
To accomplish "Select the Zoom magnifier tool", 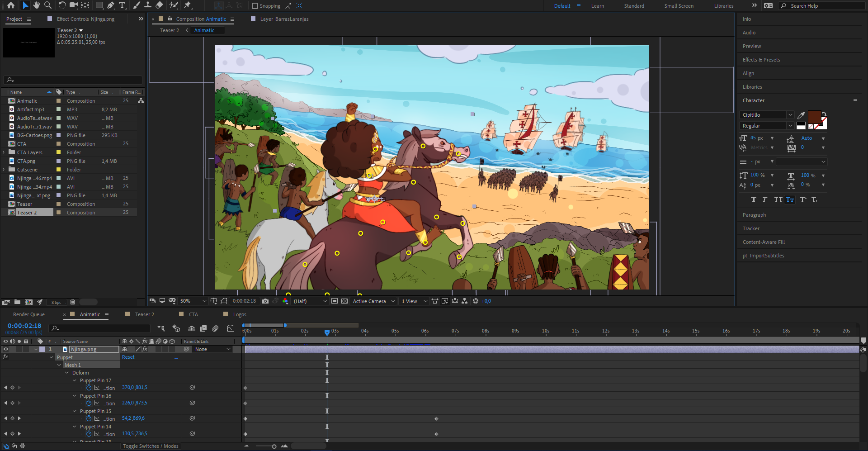I will (x=47, y=5).
